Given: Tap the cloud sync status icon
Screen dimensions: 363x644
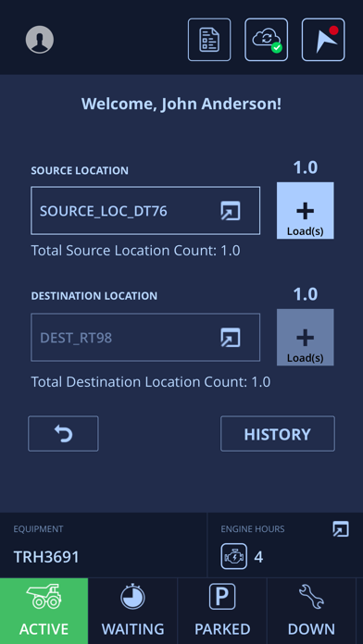Looking at the screenshot, I should pyautogui.click(x=267, y=40).
